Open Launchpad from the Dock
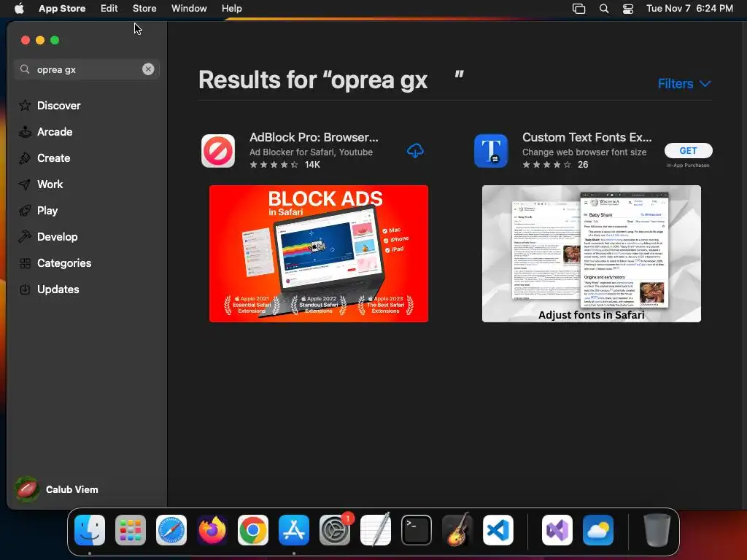747x560 pixels. (x=131, y=529)
